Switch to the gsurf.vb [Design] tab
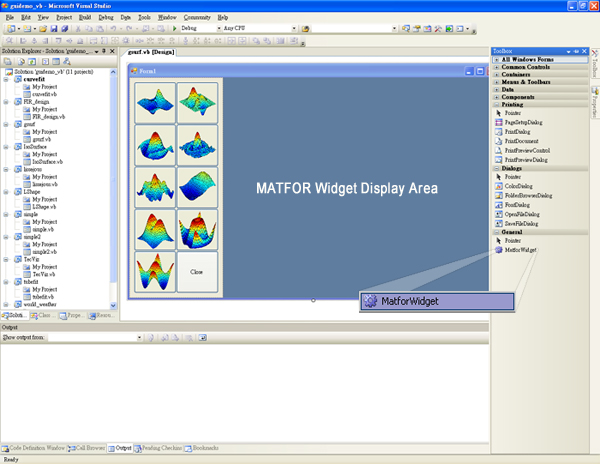This screenshot has width=600, height=464. click(x=151, y=52)
